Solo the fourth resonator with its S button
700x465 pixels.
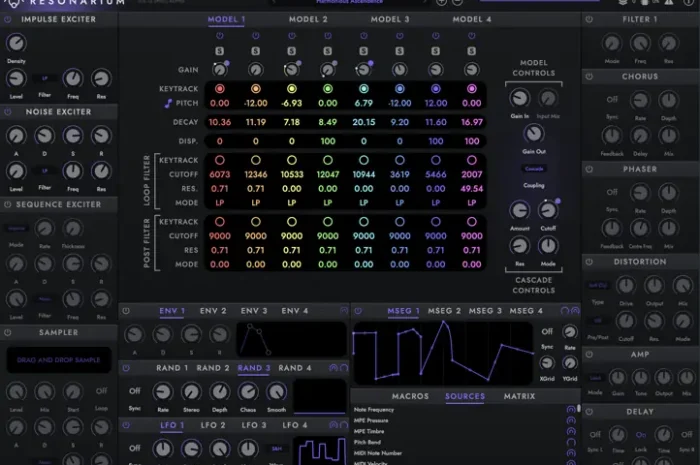pos(328,51)
